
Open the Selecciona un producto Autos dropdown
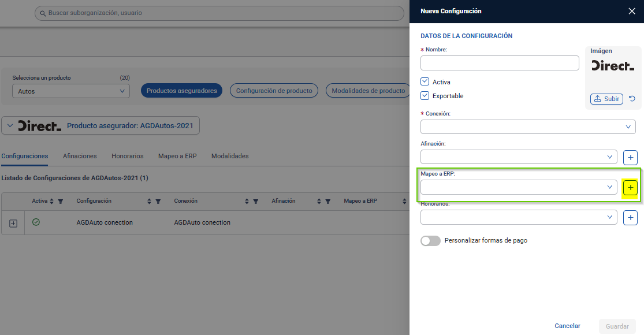click(x=71, y=91)
